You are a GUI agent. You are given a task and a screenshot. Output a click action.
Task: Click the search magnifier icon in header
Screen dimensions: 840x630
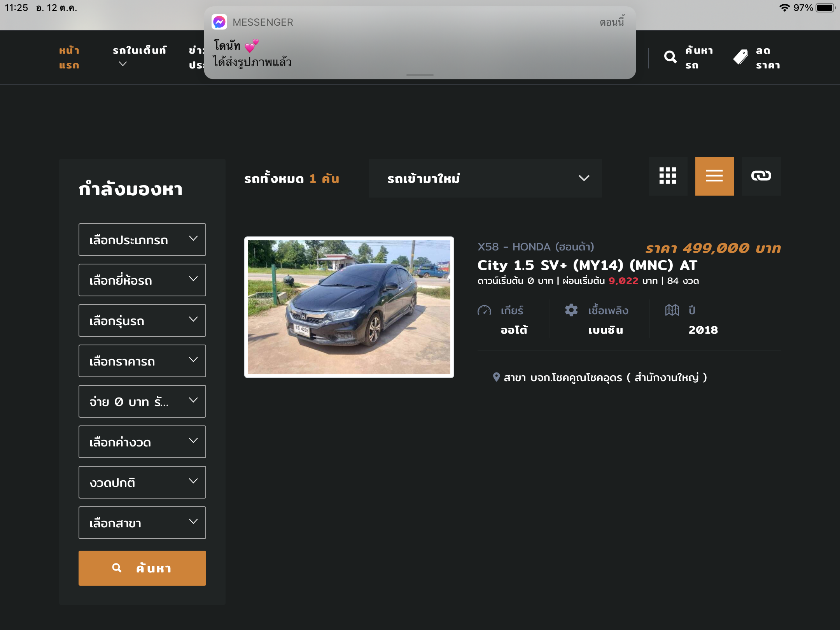point(670,57)
